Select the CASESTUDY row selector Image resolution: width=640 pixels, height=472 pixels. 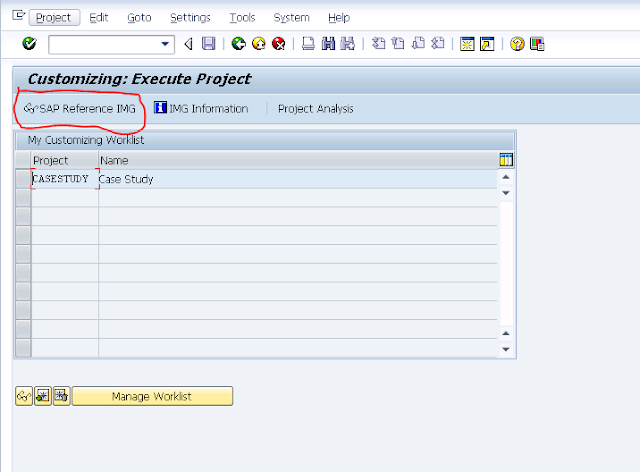click(x=23, y=179)
